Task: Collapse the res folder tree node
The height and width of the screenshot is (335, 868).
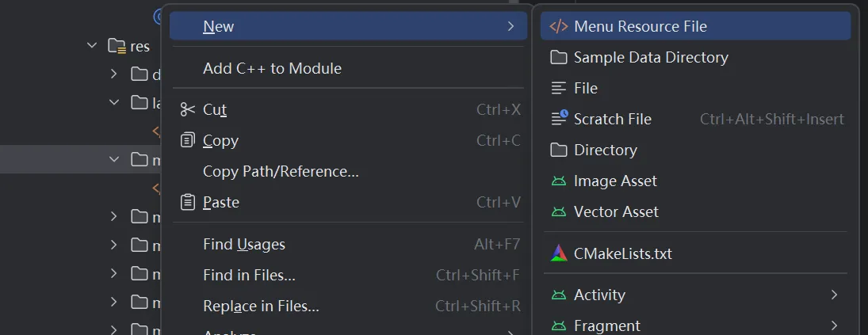Action: point(93,46)
